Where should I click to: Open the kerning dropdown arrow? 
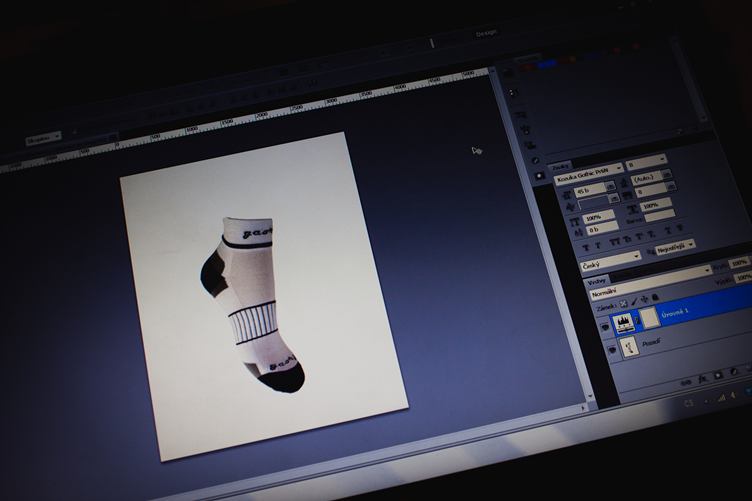tap(613, 198)
